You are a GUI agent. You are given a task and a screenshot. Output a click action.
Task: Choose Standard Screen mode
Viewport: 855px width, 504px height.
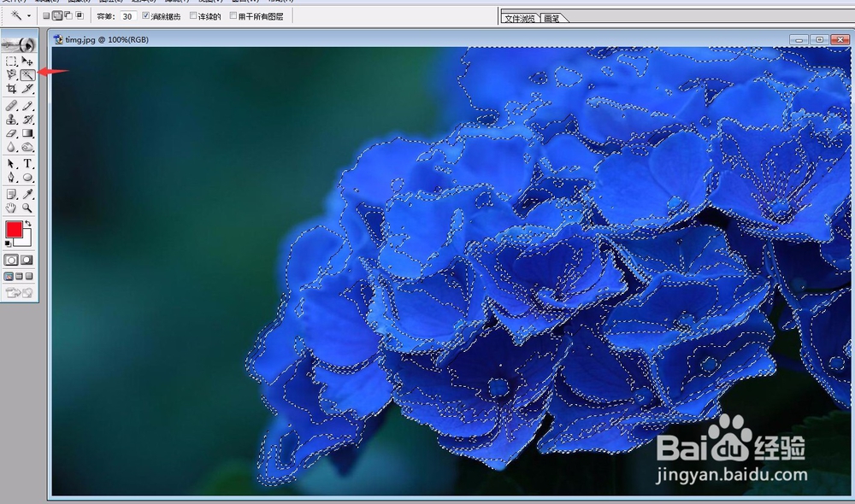9,276
